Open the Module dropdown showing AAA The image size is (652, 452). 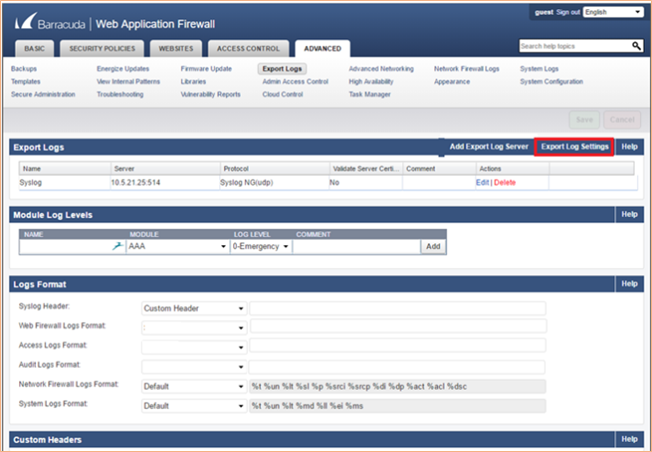(x=178, y=247)
